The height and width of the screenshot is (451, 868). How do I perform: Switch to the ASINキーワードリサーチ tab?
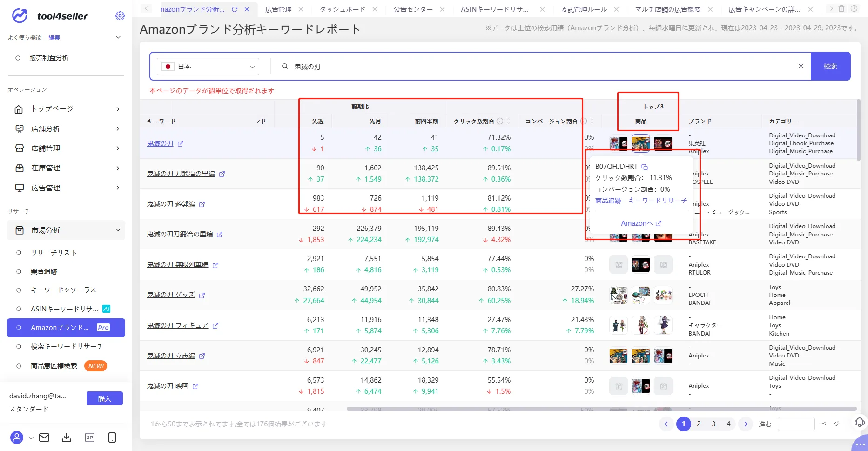(494, 9)
